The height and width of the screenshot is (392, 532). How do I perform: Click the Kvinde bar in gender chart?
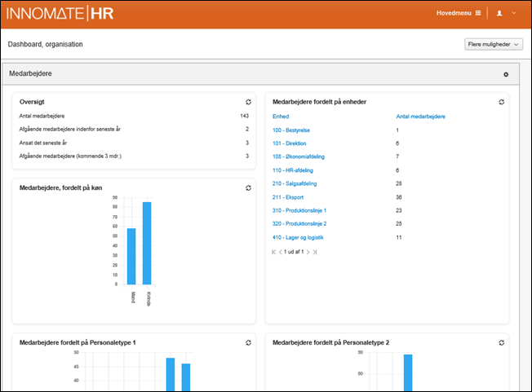pyautogui.click(x=147, y=243)
